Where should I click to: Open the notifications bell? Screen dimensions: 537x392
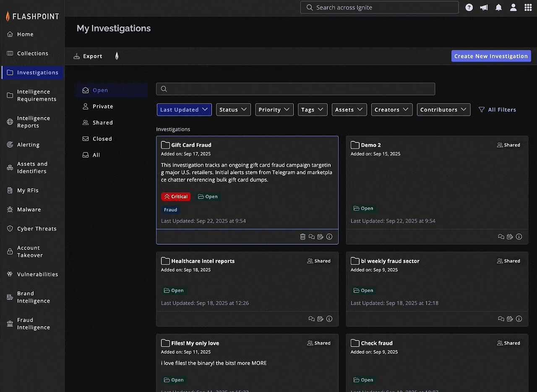[498, 8]
